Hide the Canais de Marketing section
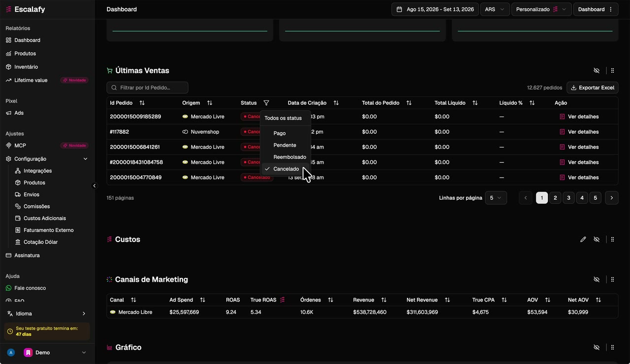The width and height of the screenshot is (630, 364). pyautogui.click(x=597, y=279)
